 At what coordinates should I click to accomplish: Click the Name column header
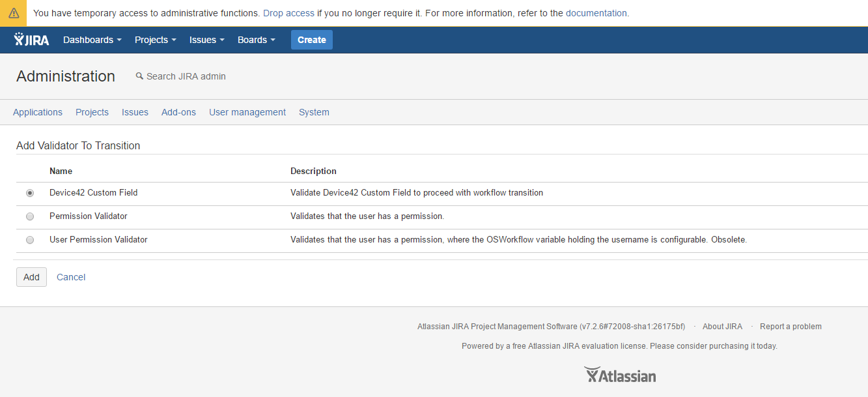61,171
